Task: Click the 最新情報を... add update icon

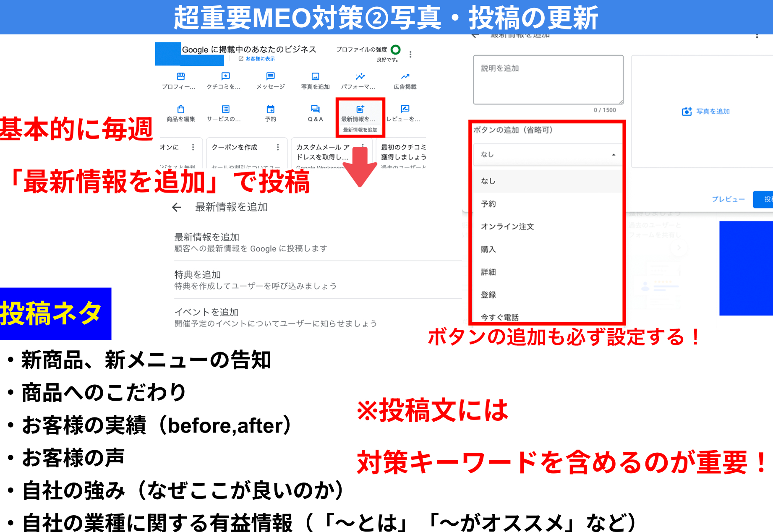Action: point(360,109)
